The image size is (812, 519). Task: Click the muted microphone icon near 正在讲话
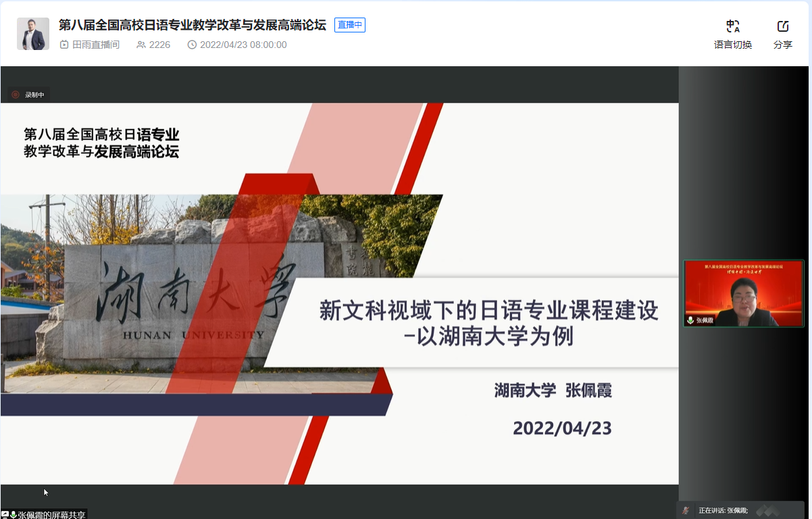[686, 510]
